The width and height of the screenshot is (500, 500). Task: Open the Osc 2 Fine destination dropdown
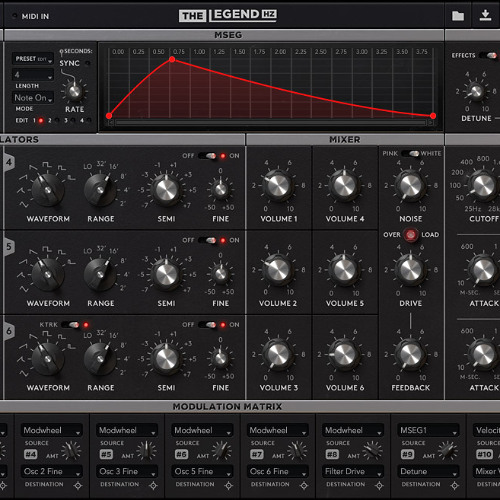coord(52,471)
